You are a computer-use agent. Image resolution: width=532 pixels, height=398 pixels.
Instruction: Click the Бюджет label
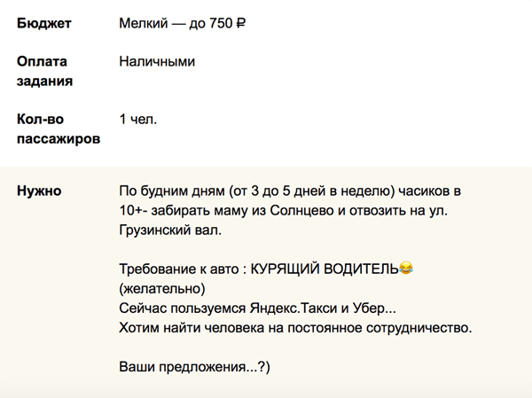(44, 23)
